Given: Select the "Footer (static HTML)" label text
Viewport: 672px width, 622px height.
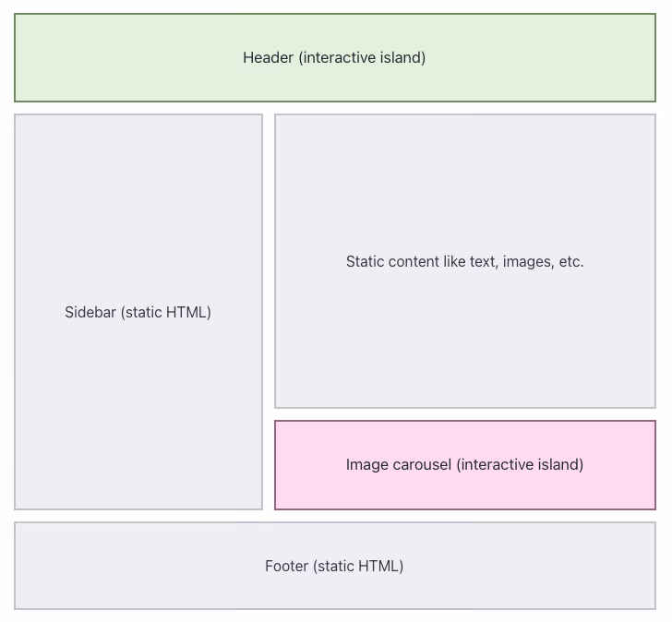Looking at the screenshot, I should coord(334,566).
